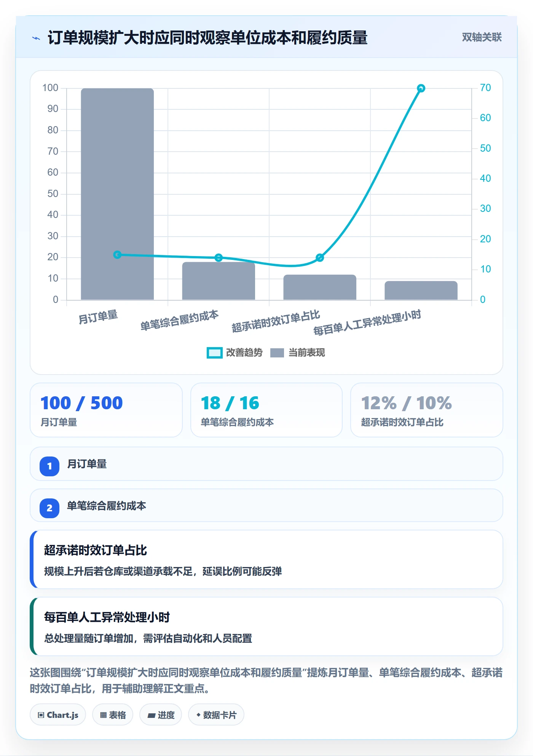
Task: Click the 当前表现 legend label
Action: click(x=306, y=353)
